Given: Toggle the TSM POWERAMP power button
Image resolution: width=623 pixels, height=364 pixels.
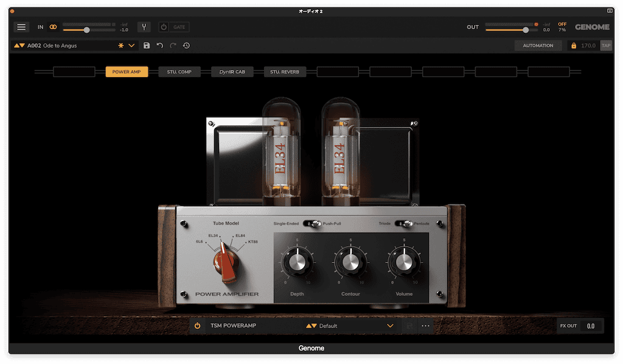Looking at the screenshot, I should pyautogui.click(x=198, y=326).
